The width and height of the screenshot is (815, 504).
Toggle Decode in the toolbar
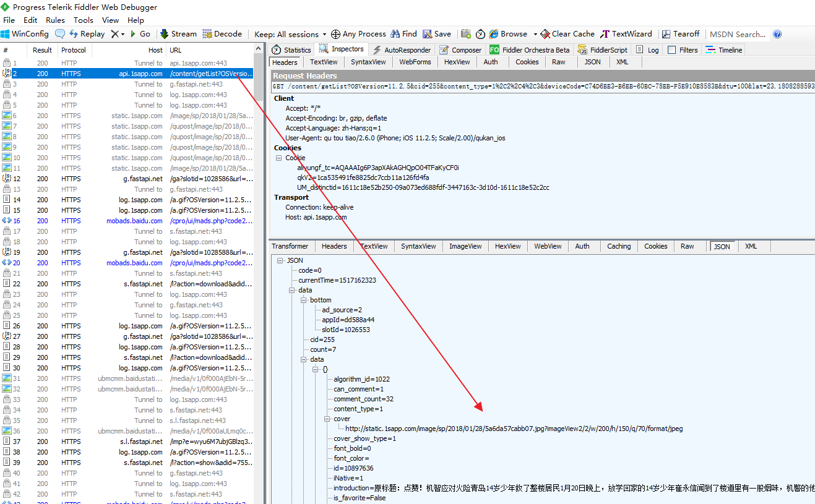click(x=222, y=34)
